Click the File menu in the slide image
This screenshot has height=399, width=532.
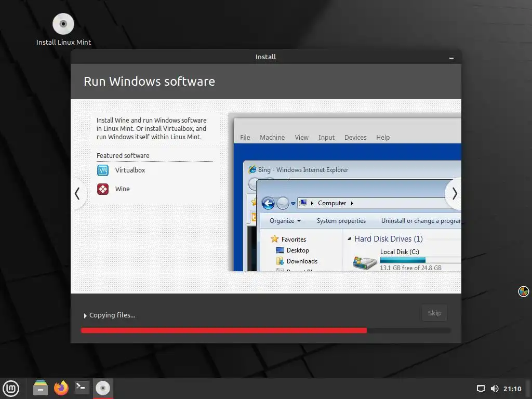point(245,137)
